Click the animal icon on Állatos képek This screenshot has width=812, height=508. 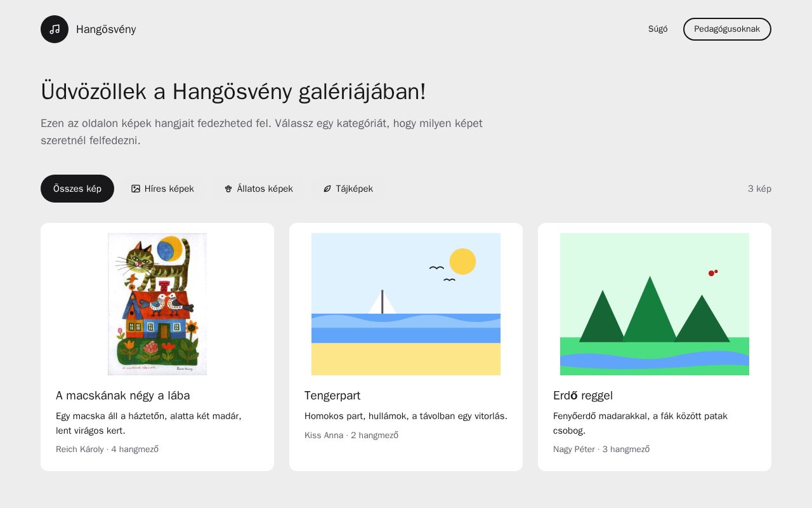click(x=228, y=189)
